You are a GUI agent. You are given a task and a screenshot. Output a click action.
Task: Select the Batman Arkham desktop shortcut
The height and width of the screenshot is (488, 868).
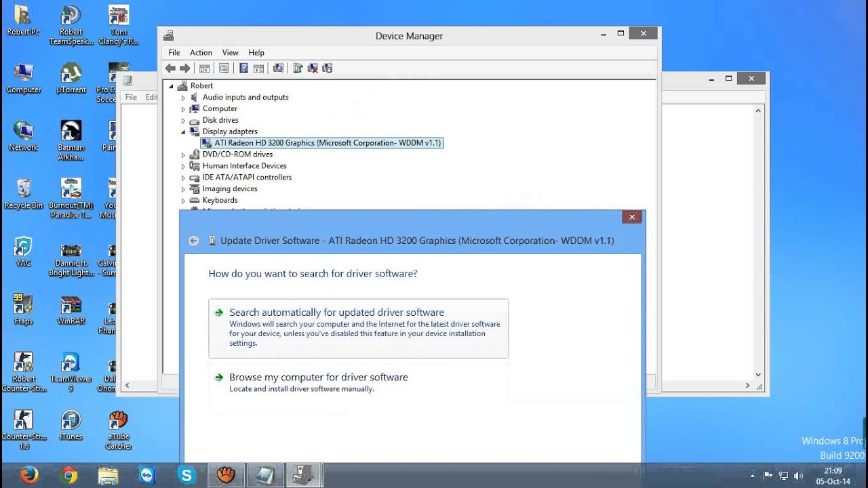pyautogui.click(x=71, y=141)
